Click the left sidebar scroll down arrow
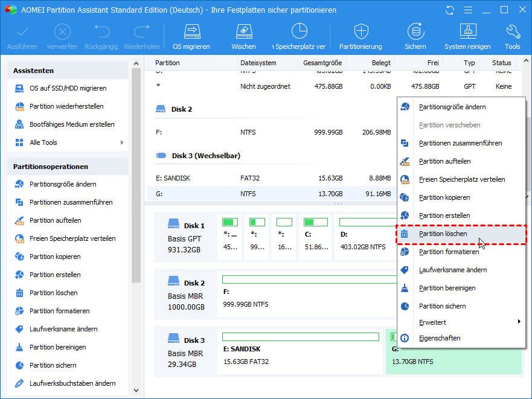Screen dimensions: 532x399 [136, 391]
